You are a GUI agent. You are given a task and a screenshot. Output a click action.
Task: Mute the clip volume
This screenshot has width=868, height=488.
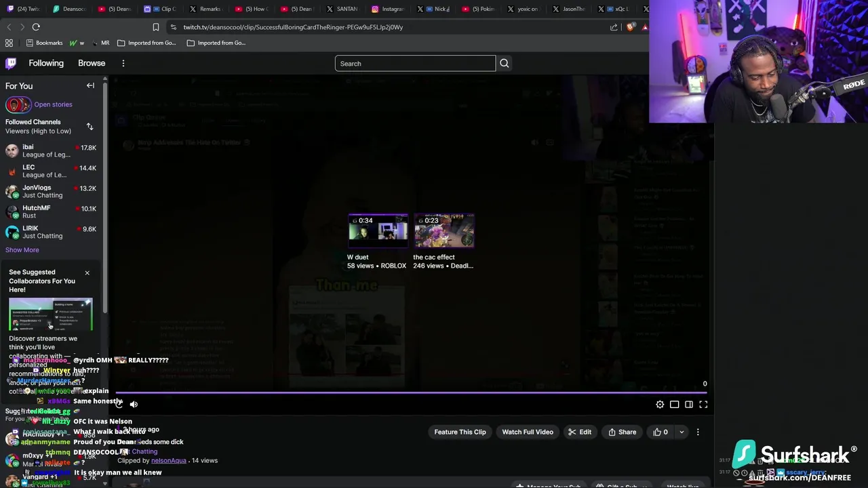point(134,404)
